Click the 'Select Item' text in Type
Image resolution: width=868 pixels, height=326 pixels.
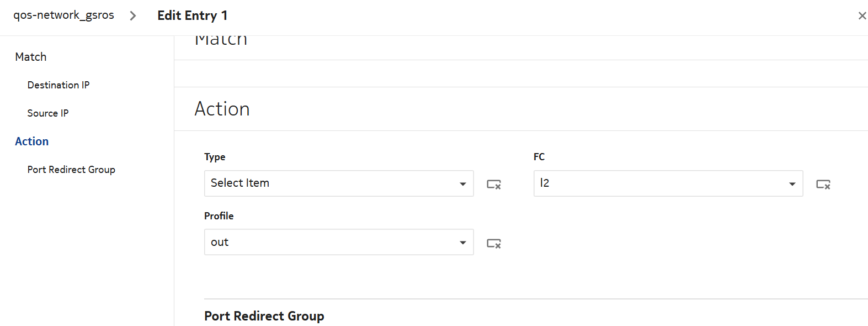point(240,183)
